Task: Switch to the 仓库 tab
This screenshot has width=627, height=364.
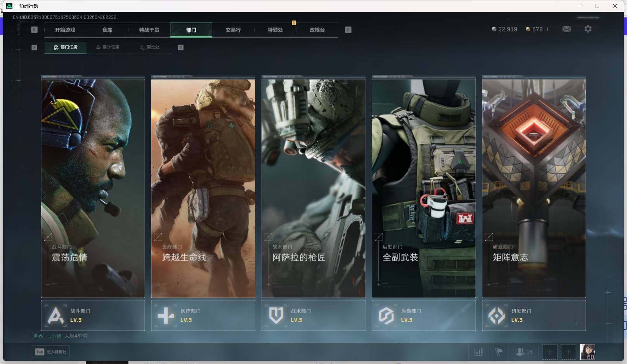Action: click(107, 30)
